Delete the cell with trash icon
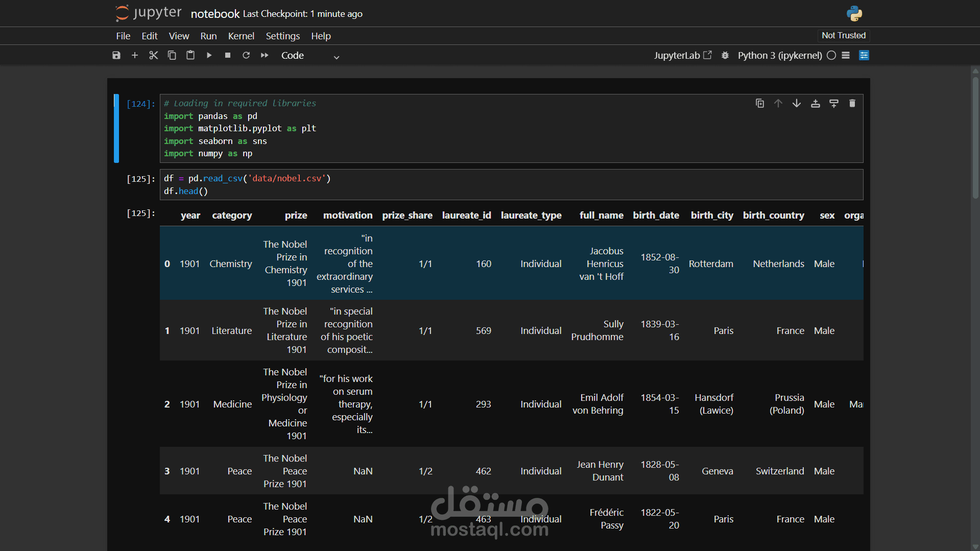Viewport: 980px width, 551px height. (852, 104)
